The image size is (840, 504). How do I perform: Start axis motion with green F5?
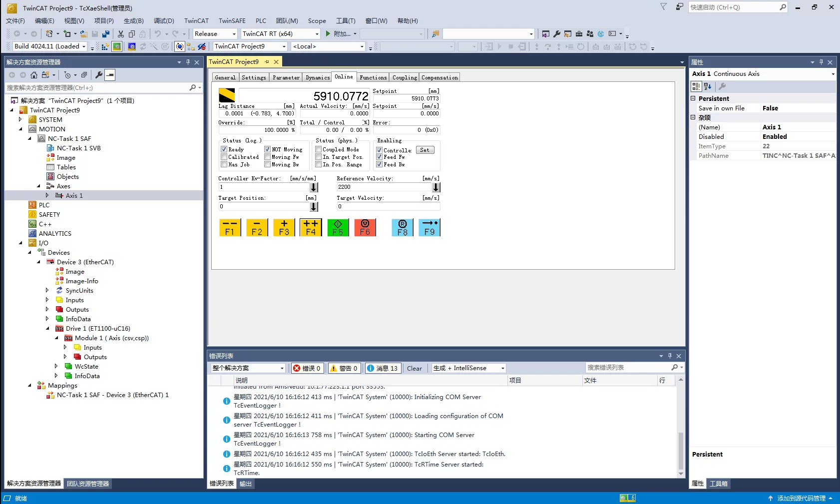click(x=338, y=227)
